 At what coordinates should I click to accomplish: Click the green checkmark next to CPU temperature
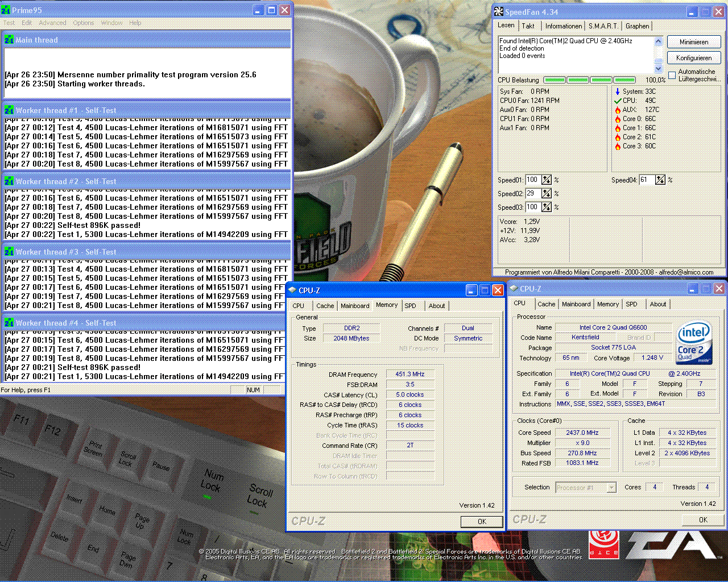click(x=618, y=101)
